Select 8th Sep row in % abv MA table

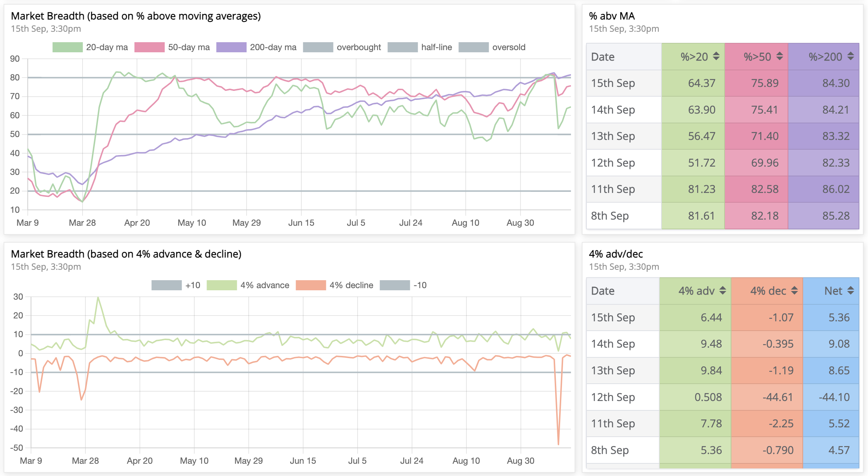(x=723, y=216)
